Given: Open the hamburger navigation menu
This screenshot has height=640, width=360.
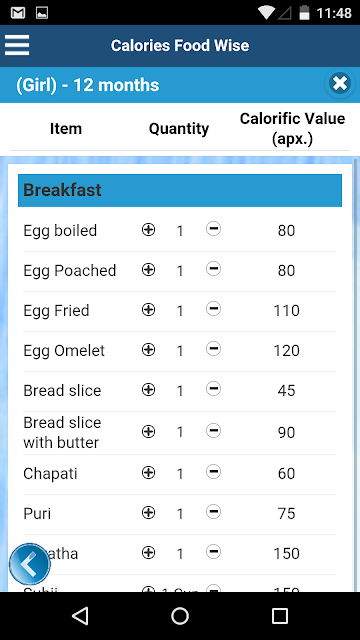Looking at the screenshot, I should click(x=17, y=45).
